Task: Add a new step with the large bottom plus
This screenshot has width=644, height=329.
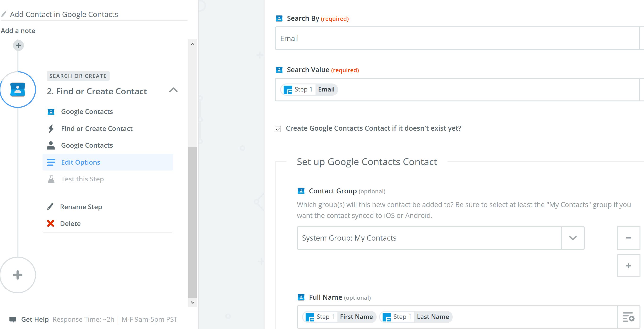Action: (x=18, y=275)
